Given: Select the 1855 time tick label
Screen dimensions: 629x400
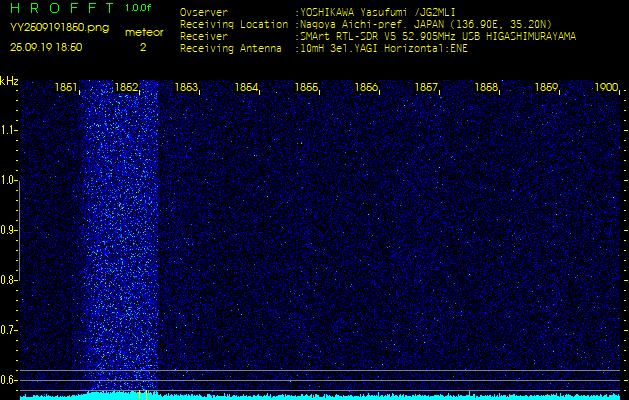Looking at the screenshot, I should [306, 88].
